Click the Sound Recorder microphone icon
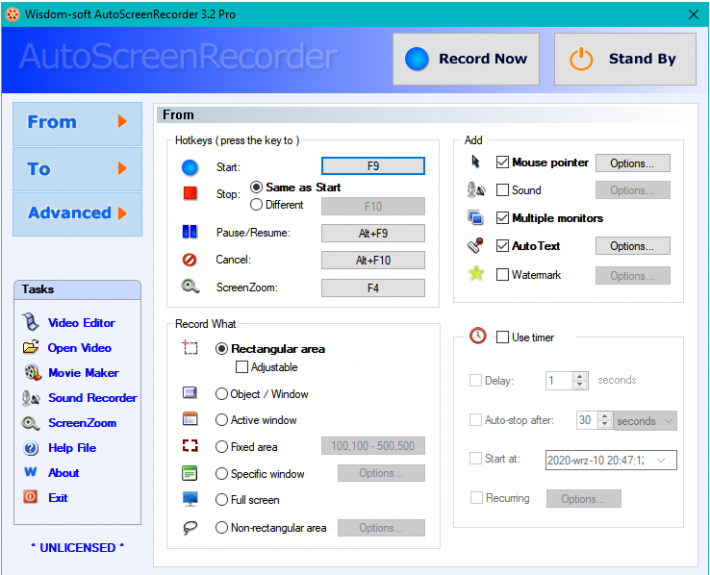Viewport: 710px width, 575px height. (x=31, y=398)
